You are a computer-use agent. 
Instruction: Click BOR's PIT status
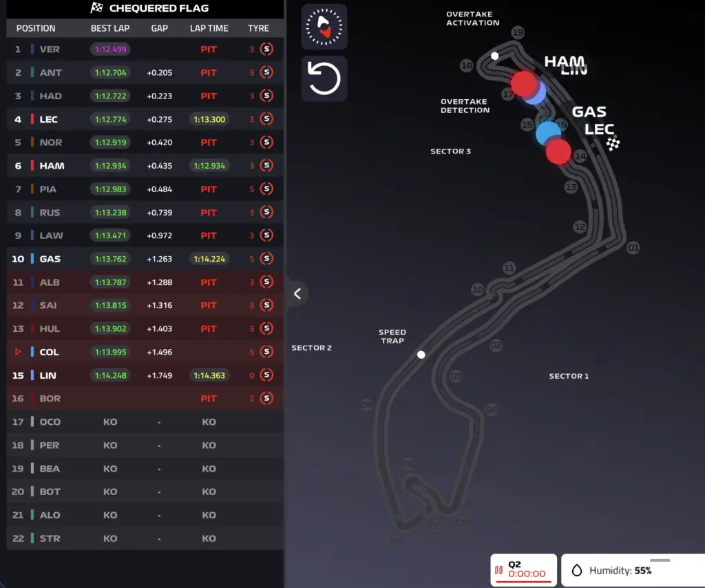(x=209, y=398)
